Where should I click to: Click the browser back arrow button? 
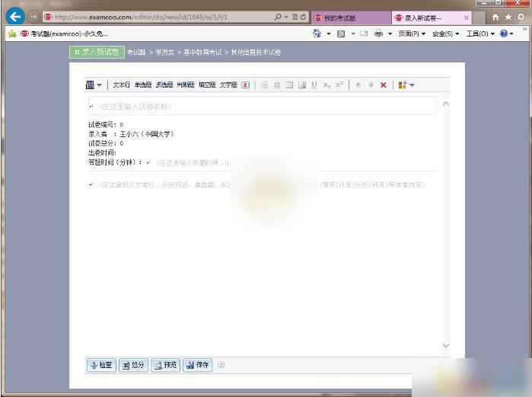coord(15,17)
